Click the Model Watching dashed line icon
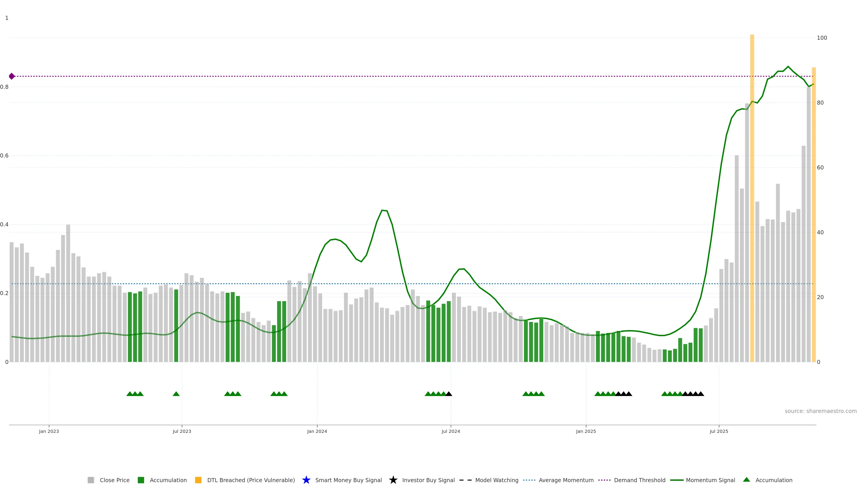868x488 pixels. [465, 480]
